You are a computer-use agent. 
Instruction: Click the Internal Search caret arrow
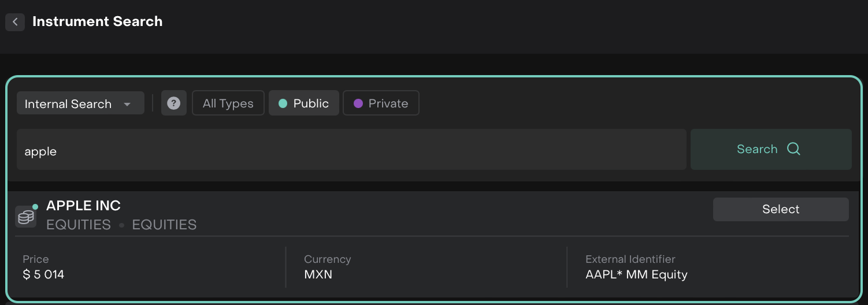[127, 105]
